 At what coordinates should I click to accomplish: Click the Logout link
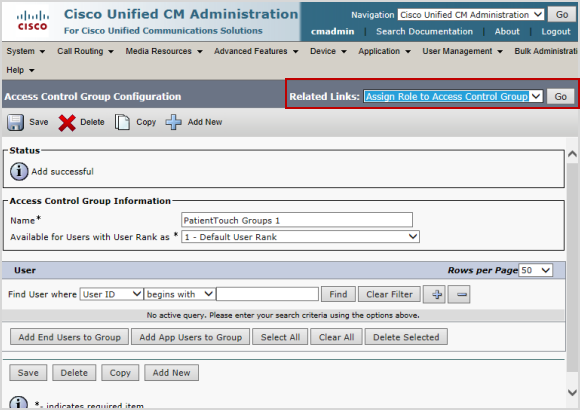(x=556, y=31)
